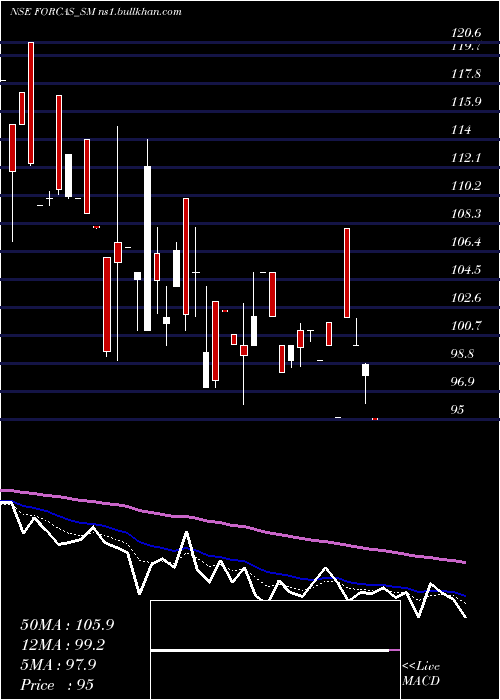The width and height of the screenshot is (500, 700).
Task: Click the 115.9 price axis label
Action: click(x=466, y=102)
